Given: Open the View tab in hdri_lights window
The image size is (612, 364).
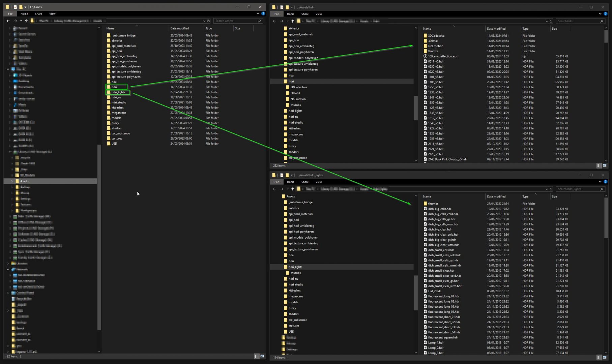Looking at the screenshot, I should click(x=318, y=182).
